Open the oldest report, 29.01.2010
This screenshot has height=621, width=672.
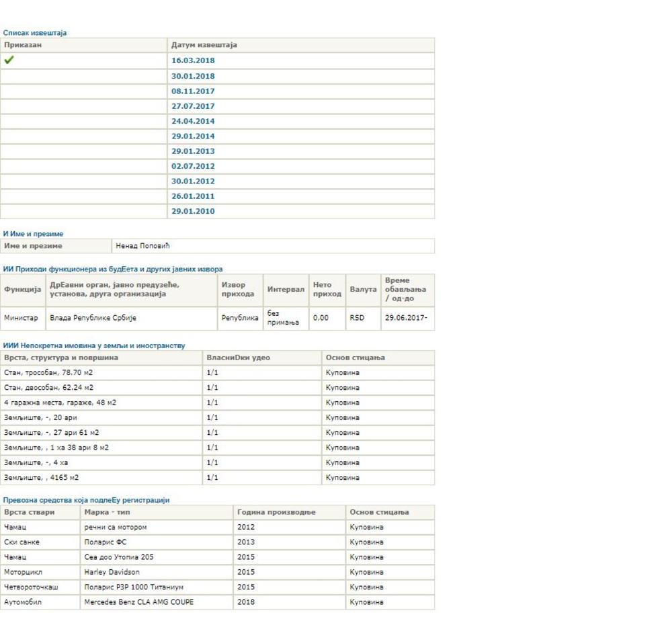(193, 211)
